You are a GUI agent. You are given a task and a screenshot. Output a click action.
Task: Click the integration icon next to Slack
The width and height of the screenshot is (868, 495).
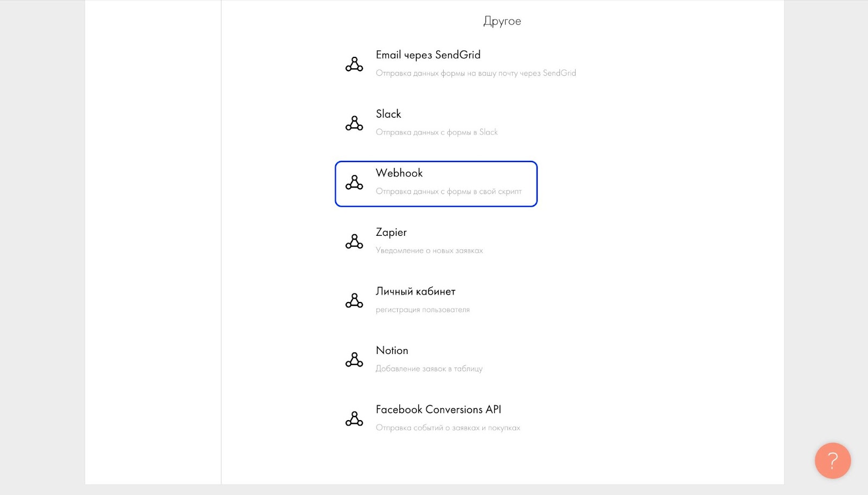coord(354,123)
